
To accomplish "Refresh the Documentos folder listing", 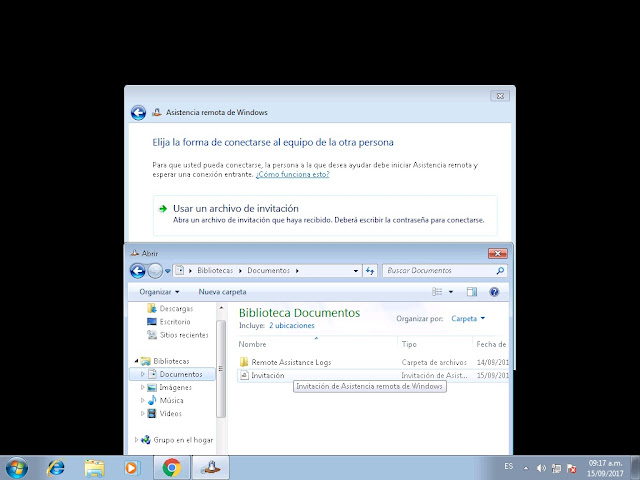I will (370, 271).
